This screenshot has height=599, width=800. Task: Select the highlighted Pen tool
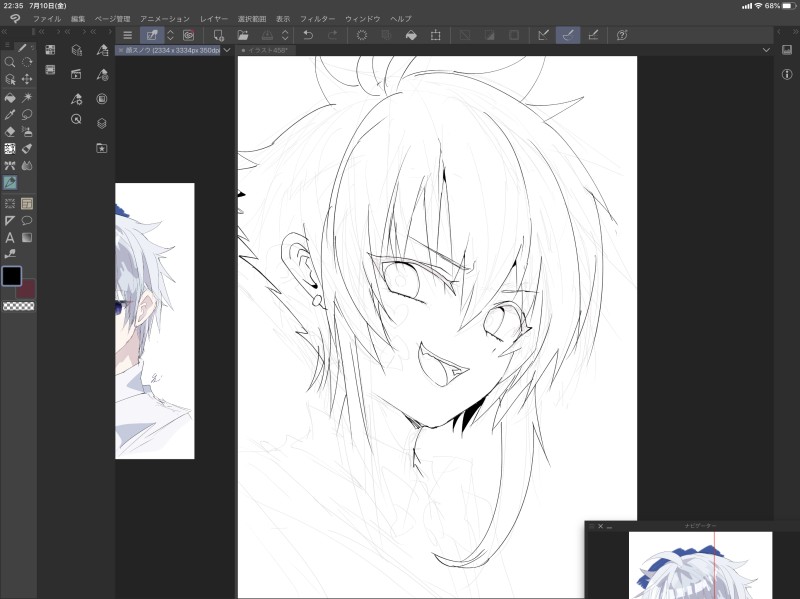pyautogui.click(x=10, y=183)
